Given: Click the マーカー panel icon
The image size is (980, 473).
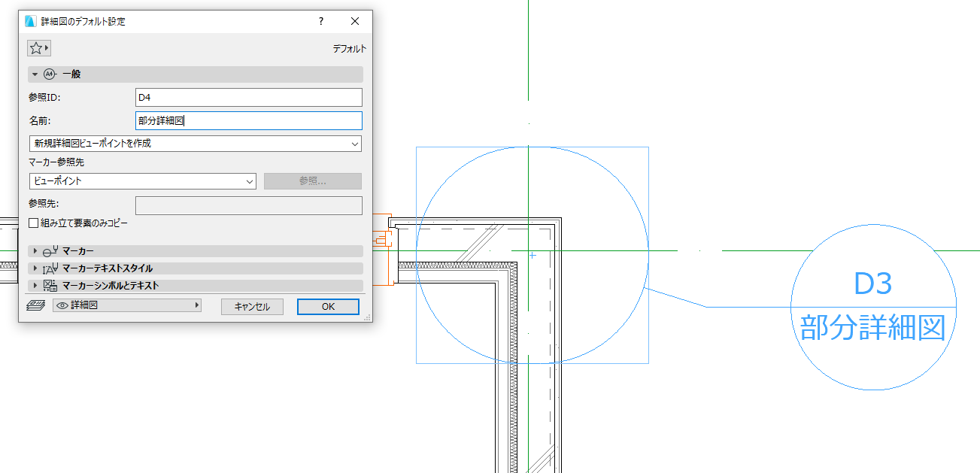Looking at the screenshot, I should tap(50, 251).
